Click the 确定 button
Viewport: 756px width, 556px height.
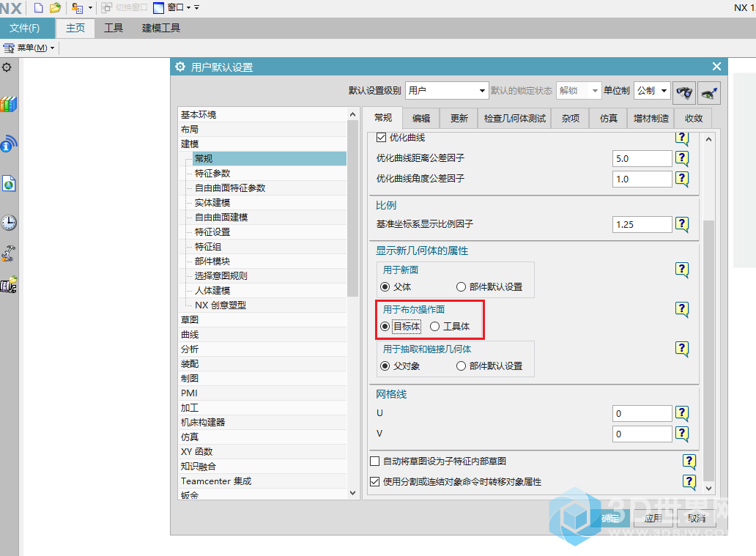tap(610, 519)
